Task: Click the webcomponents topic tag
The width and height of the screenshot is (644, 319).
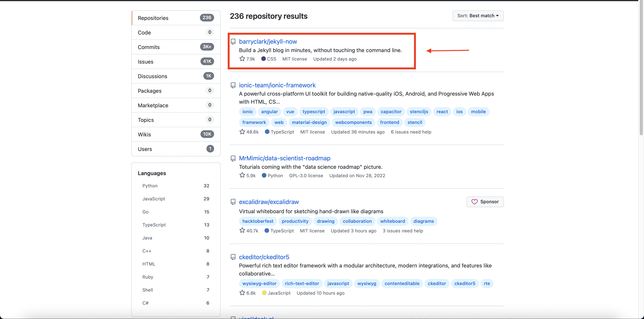Action: (353, 122)
